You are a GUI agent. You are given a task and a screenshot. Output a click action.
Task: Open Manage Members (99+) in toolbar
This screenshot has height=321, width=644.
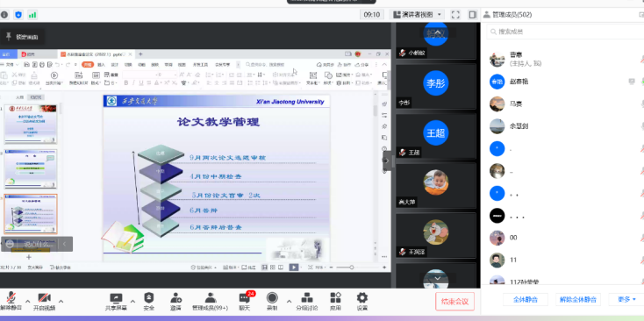pos(210,302)
